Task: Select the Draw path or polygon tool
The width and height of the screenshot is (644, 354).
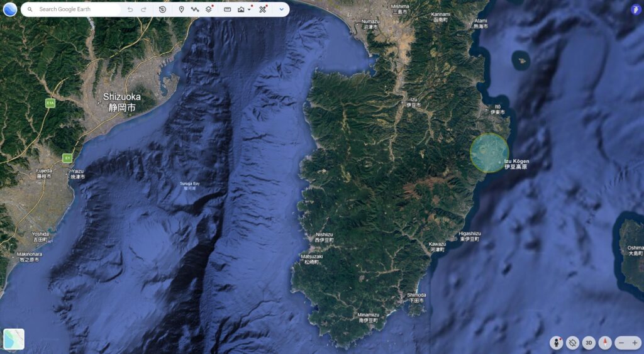Action: (195, 9)
